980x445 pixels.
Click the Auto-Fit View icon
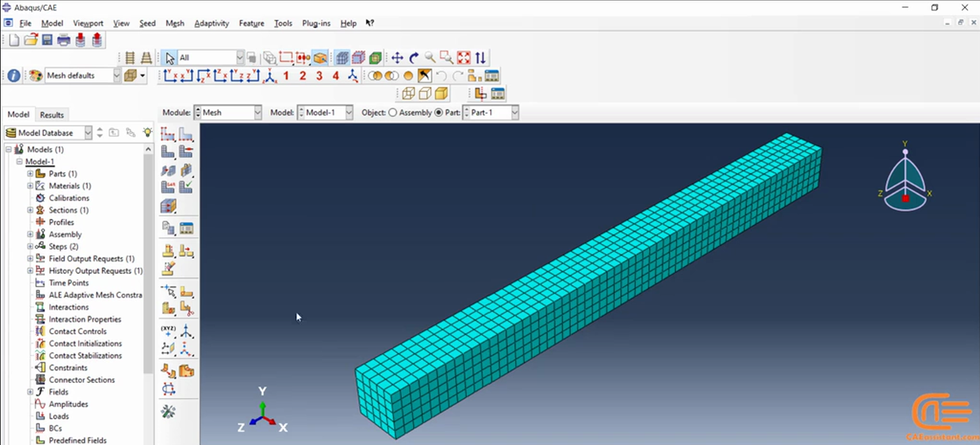point(464,58)
